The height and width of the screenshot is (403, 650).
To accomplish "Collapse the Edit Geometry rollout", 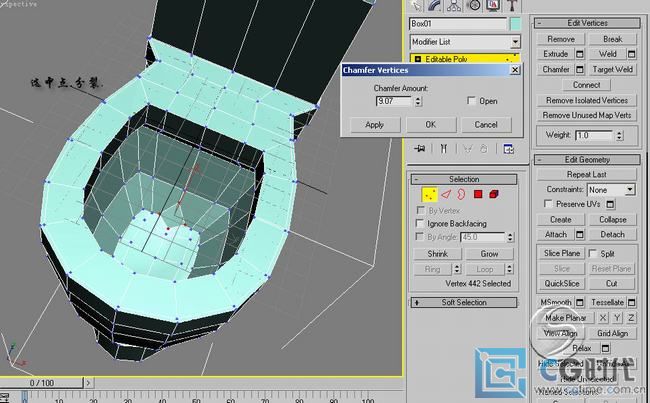I will (x=539, y=160).
